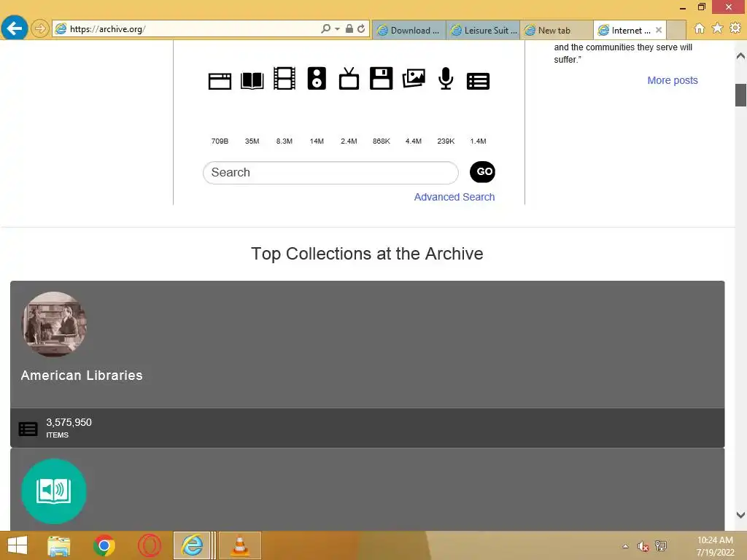This screenshot has width=747, height=560.
Task: Click the page scroll-down arrow
Action: coord(740,515)
